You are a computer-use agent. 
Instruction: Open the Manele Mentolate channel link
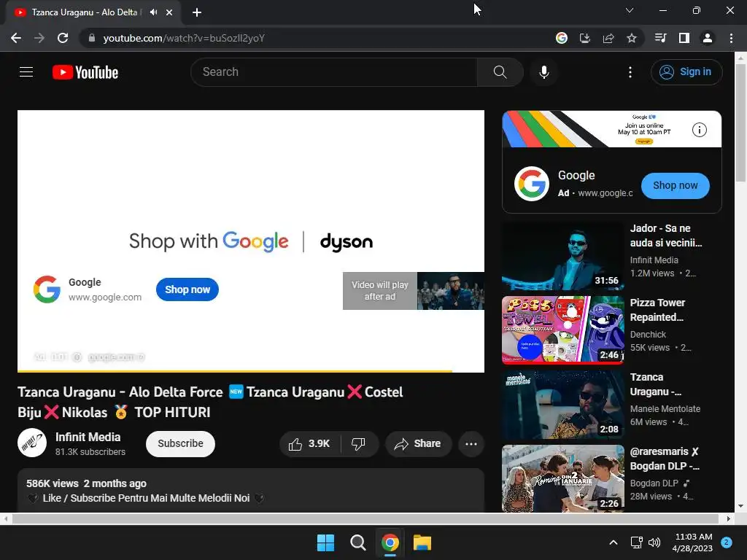pos(665,409)
